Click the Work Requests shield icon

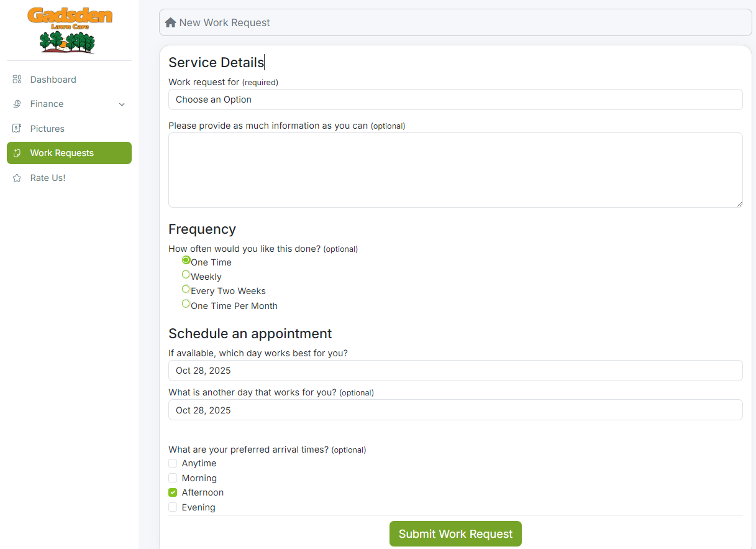17,153
